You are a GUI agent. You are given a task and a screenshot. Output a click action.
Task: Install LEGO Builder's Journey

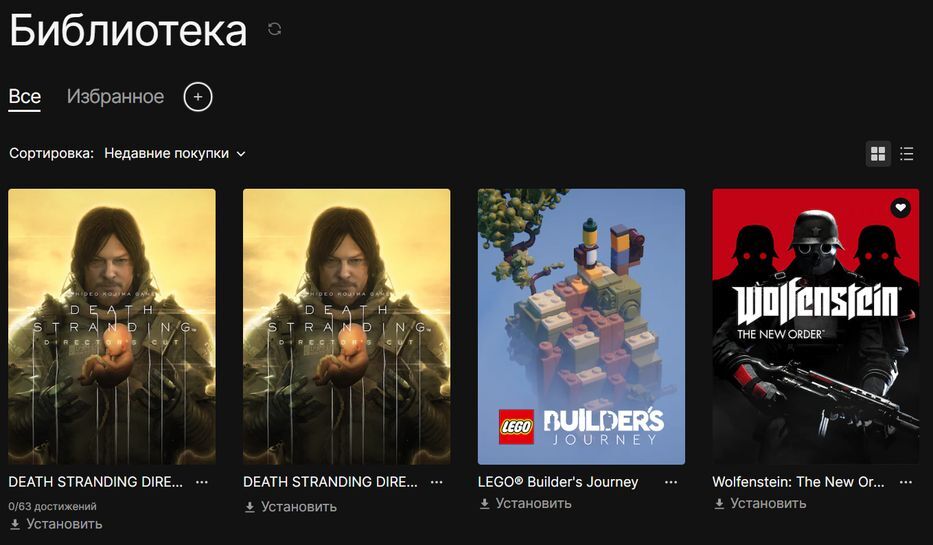pyautogui.click(x=525, y=503)
